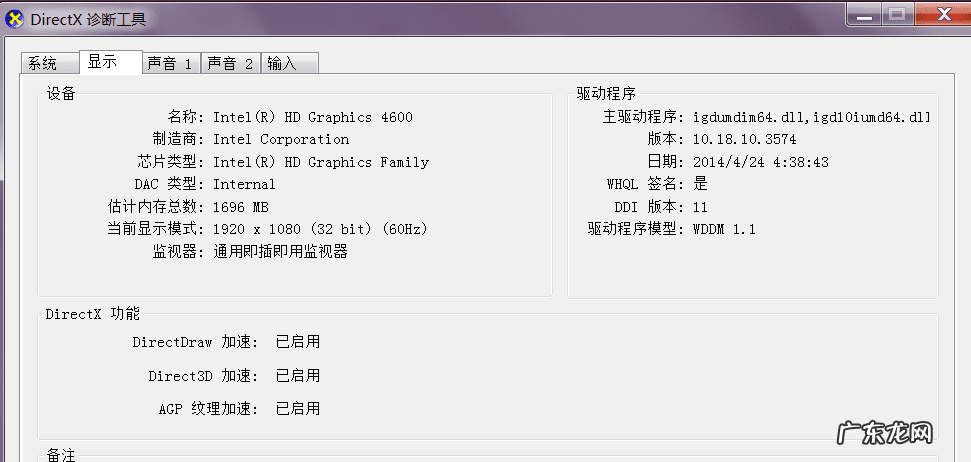Click the 制造商 label
The image size is (971, 462).
[x=177, y=139]
